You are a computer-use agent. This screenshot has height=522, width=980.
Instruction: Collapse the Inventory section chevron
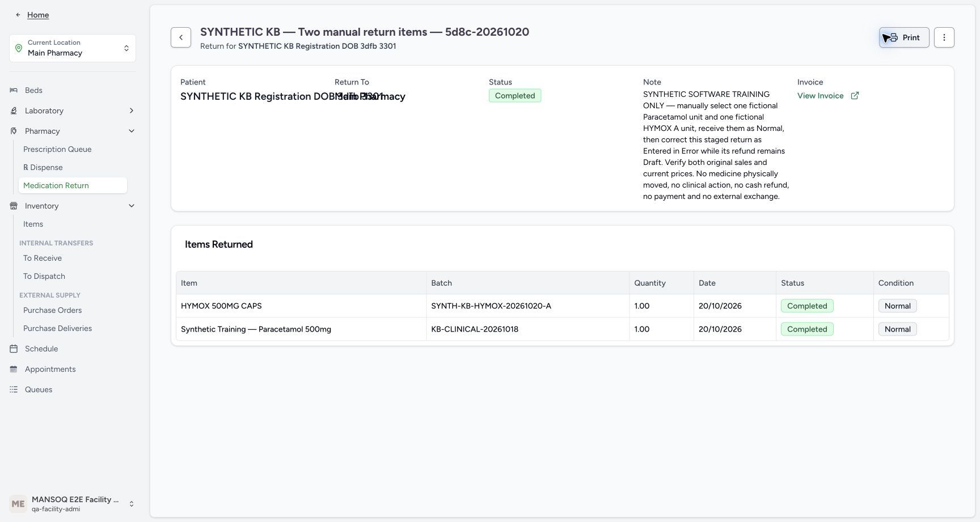[132, 206]
